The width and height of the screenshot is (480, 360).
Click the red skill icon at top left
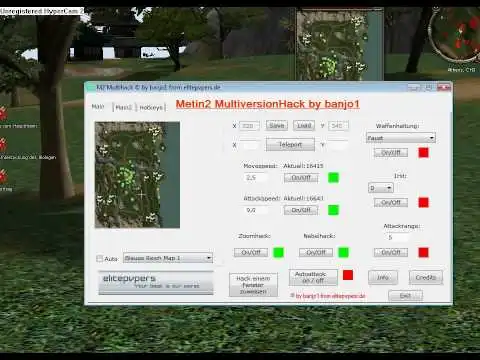(x=3, y=113)
